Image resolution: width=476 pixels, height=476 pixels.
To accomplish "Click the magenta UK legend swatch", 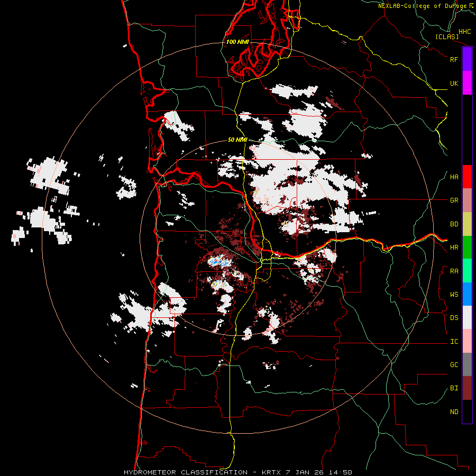I will click(x=467, y=83).
